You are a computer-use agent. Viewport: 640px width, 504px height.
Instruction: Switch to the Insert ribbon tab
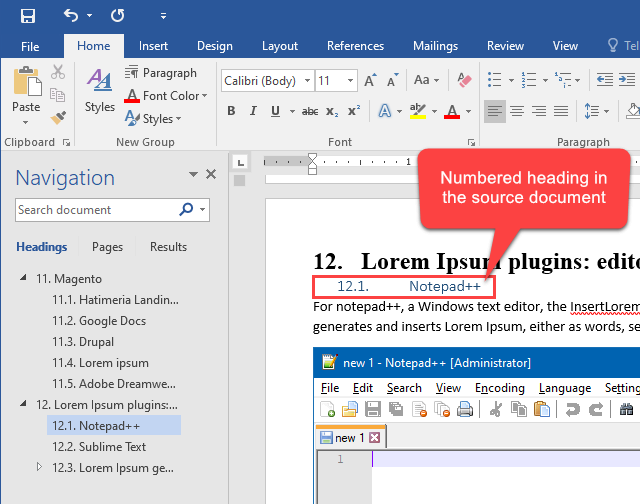click(x=153, y=46)
